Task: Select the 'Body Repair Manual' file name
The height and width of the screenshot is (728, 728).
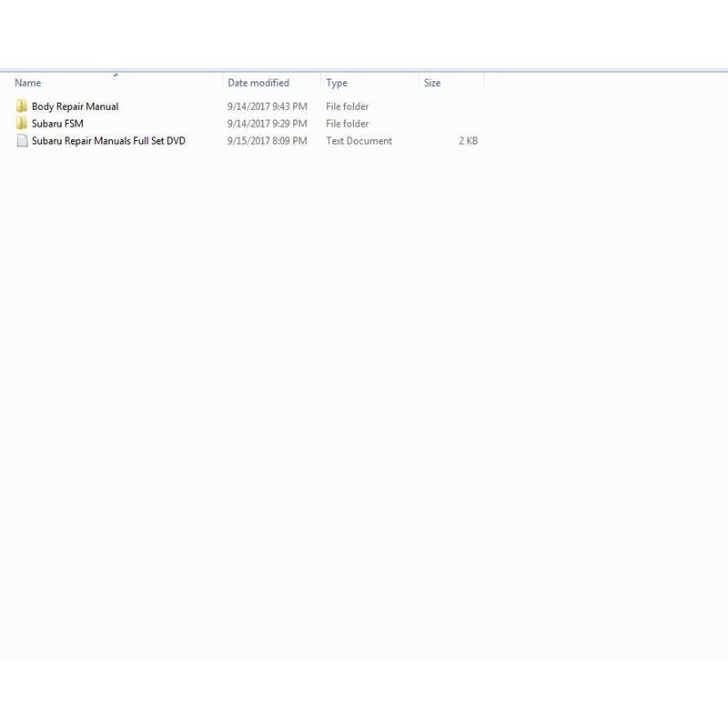Action: click(76, 106)
